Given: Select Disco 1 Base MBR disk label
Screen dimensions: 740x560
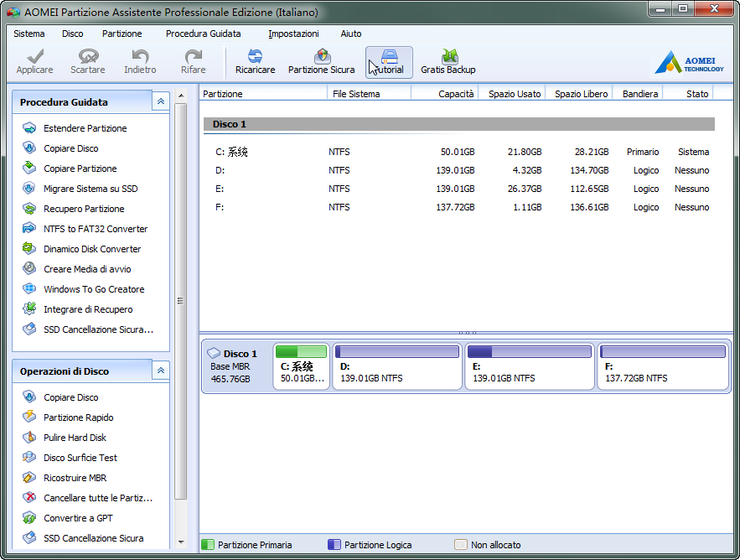Looking at the screenshot, I should 236,366.
